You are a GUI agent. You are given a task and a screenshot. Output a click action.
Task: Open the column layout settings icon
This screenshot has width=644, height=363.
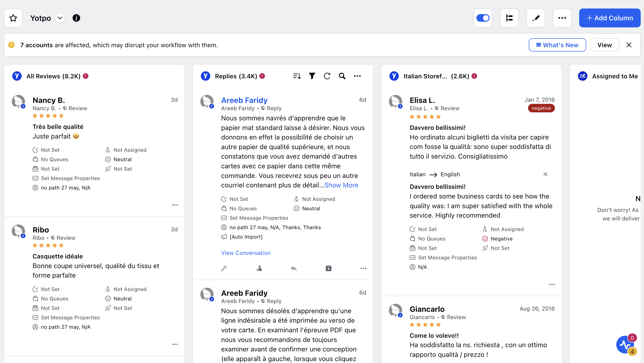coord(509,18)
